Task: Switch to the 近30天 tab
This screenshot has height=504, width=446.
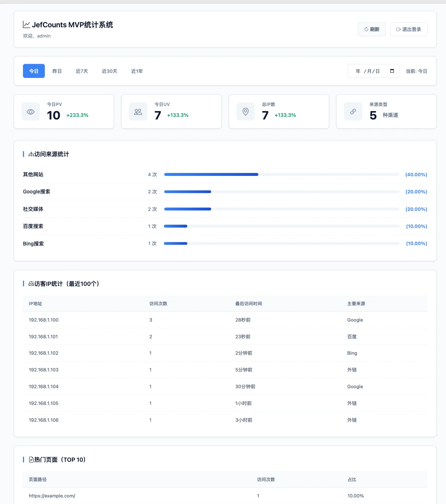Action: tap(110, 71)
